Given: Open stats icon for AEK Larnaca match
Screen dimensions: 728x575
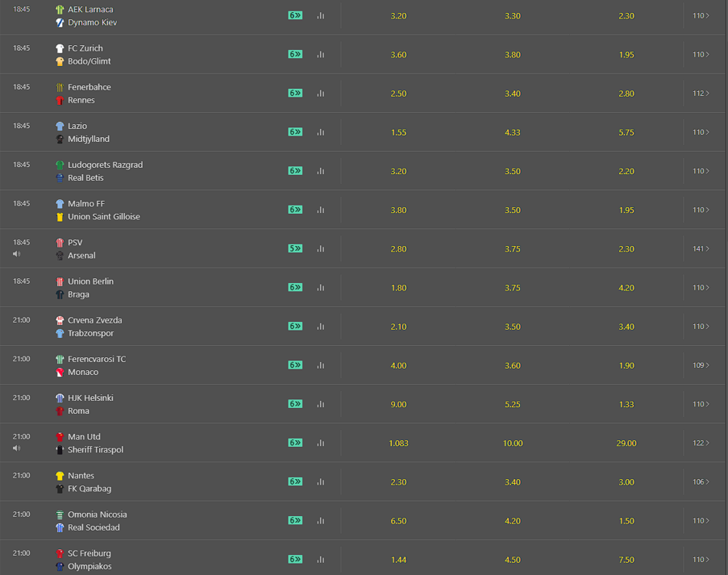Looking at the screenshot, I should tap(321, 16).
